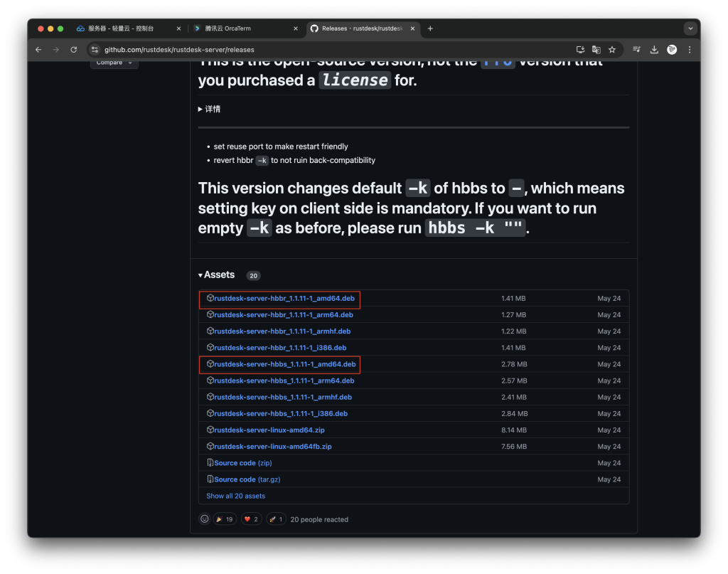This screenshot has height=574, width=728.
Task: Bookmark this page with the star icon
Action: pyautogui.click(x=612, y=50)
